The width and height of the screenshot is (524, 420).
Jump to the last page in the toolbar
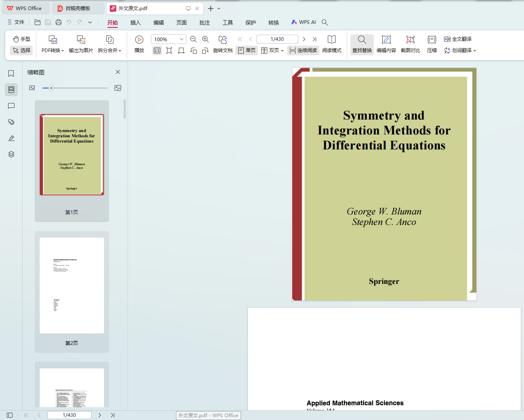click(x=314, y=39)
